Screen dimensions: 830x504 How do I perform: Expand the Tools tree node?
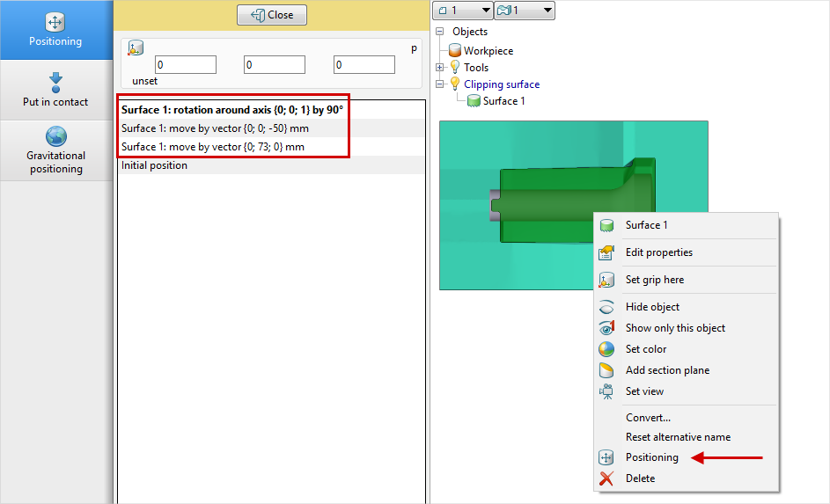tap(440, 68)
